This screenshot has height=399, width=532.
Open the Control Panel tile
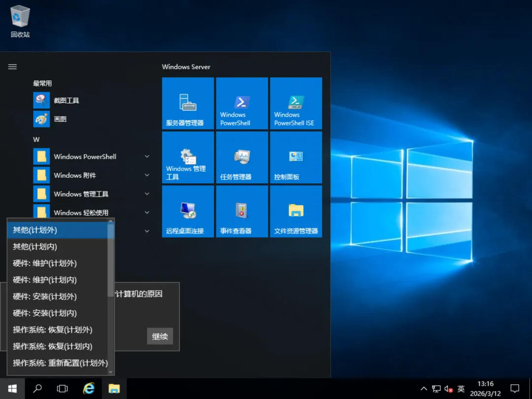pos(296,157)
